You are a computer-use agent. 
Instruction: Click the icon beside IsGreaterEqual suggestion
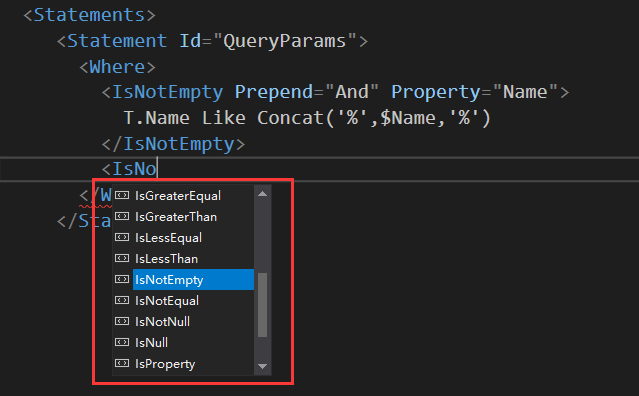click(122, 196)
